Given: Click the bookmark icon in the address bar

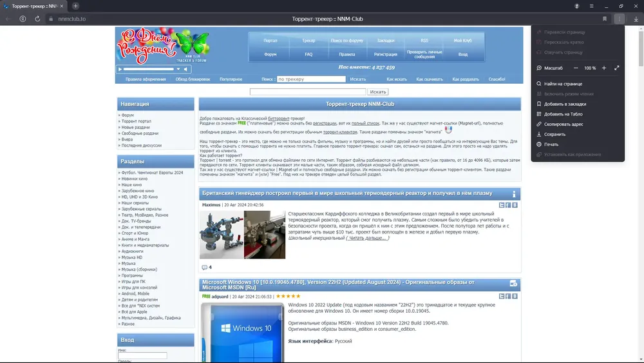Looking at the screenshot, I should pos(605,19).
